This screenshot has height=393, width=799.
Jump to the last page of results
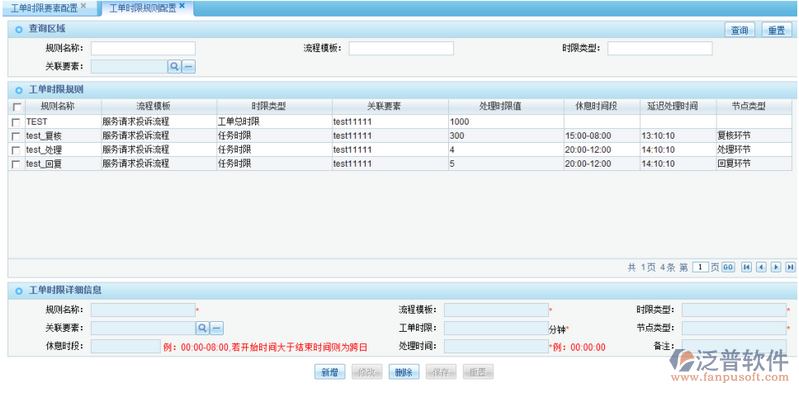pyautogui.click(x=790, y=267)
